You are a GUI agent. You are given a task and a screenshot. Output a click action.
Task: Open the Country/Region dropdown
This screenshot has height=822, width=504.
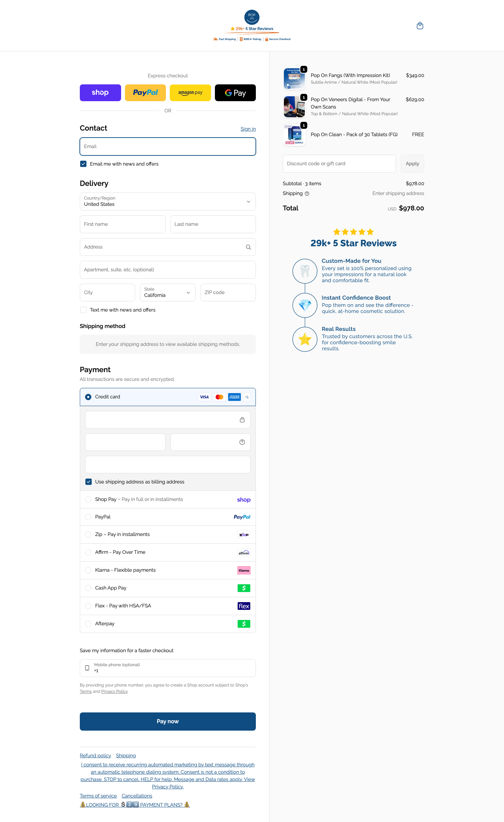click(x=168, y=202)
